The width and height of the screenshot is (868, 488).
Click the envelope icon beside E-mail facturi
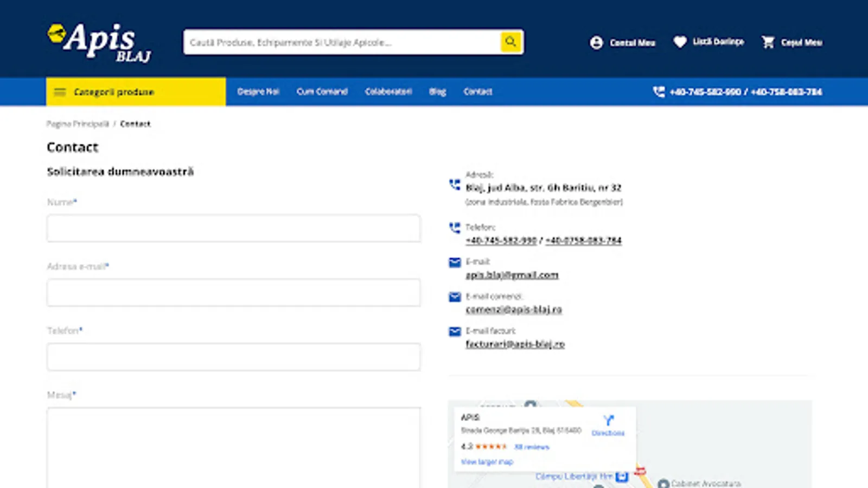click(455, 331)
